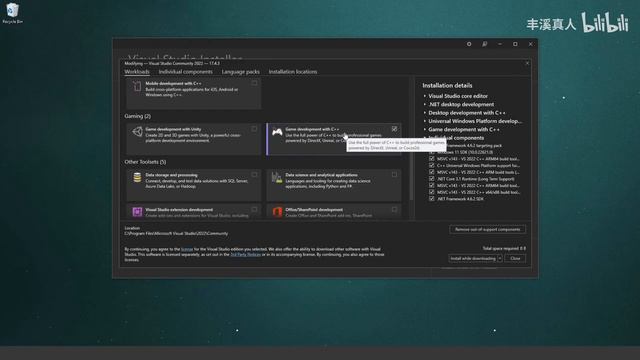Viewport: 640px width, 360px height.
Task: Click the Close button at dialog bottom
Action: [x=515, y=258]
